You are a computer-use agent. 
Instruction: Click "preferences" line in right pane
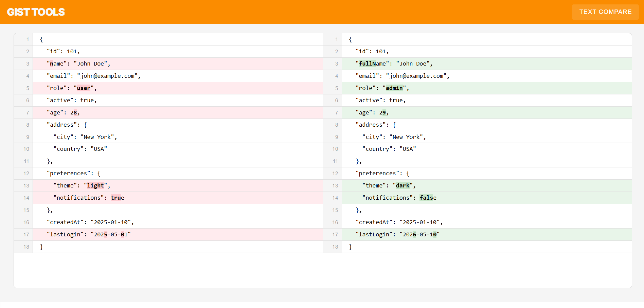pos(487,173)
